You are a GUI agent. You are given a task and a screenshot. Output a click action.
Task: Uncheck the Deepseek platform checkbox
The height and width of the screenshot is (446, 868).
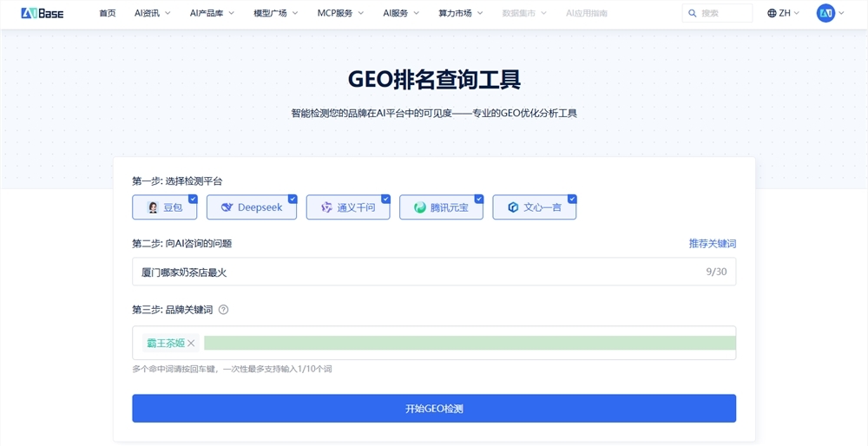[293, 199]
